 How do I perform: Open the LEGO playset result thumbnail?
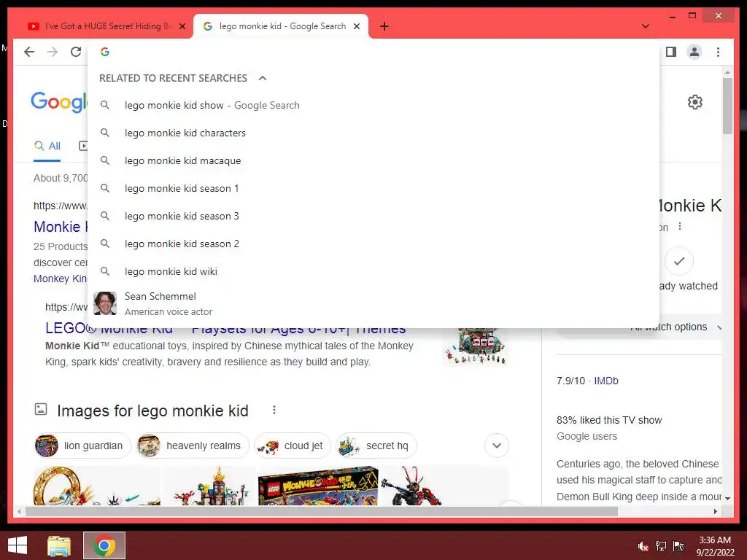[x=475, y=346]
